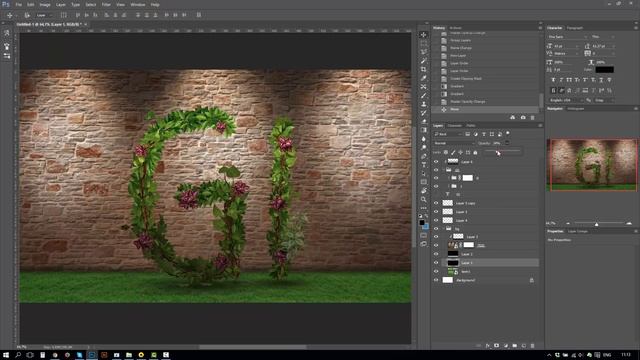Select the Lasso tool
This screenshot has width=640, height=360.
(424, 52)
